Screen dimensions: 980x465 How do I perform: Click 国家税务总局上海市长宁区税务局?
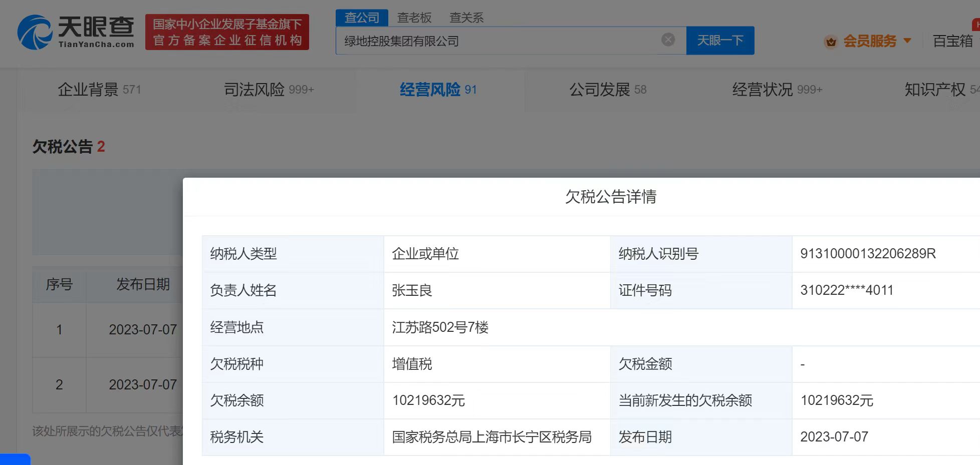[492, 437]
